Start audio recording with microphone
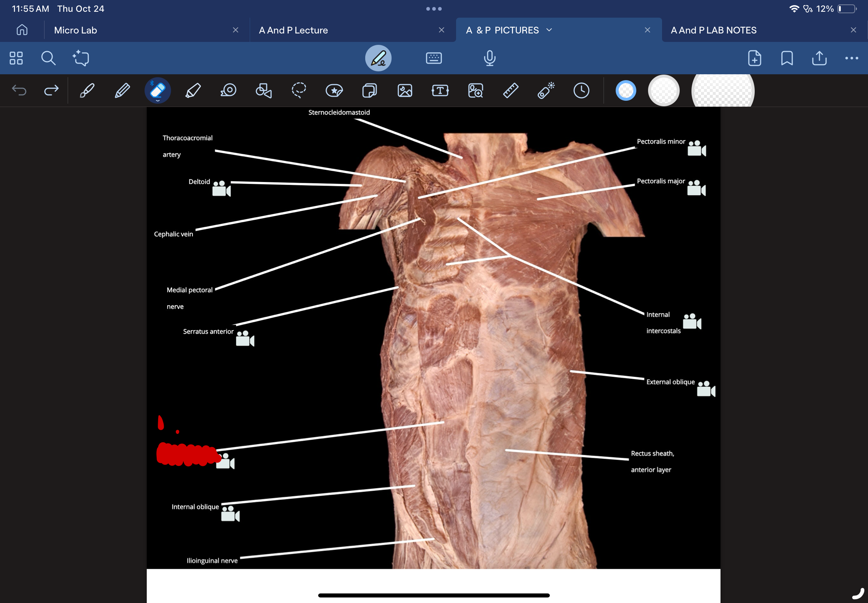This screenshot has width=868, height=603. [x=490, y=58]
